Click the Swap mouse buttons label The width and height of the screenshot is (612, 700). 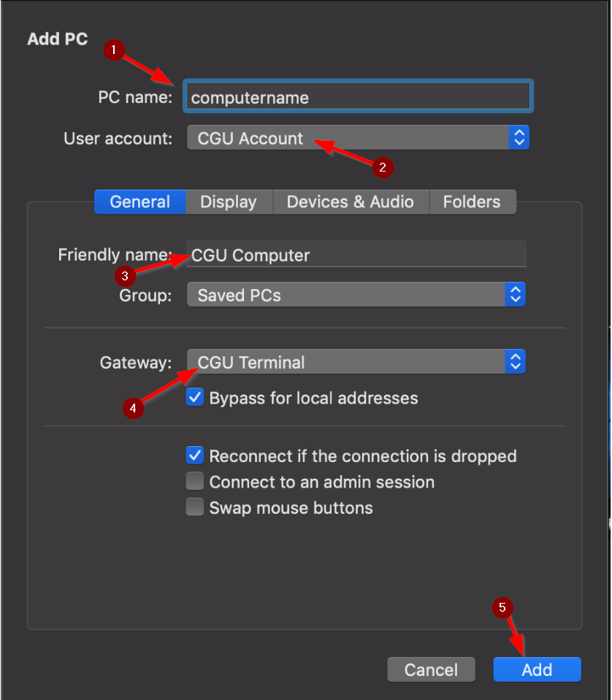(x=291, y=508)
